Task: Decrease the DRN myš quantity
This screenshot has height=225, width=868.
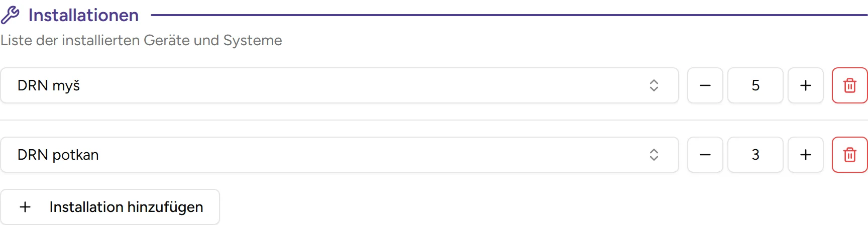Action: [x=705, y=85]
